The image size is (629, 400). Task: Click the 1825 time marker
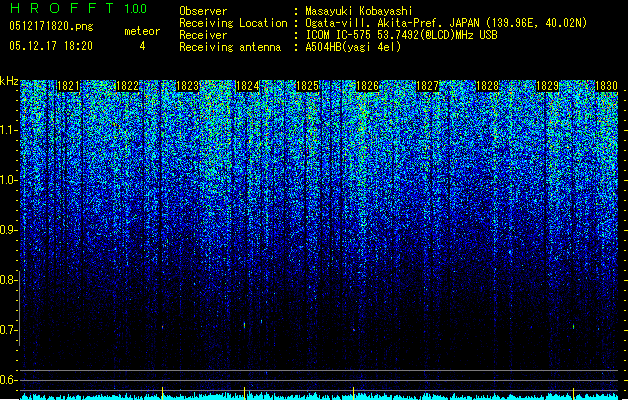[x=308, y=86]
